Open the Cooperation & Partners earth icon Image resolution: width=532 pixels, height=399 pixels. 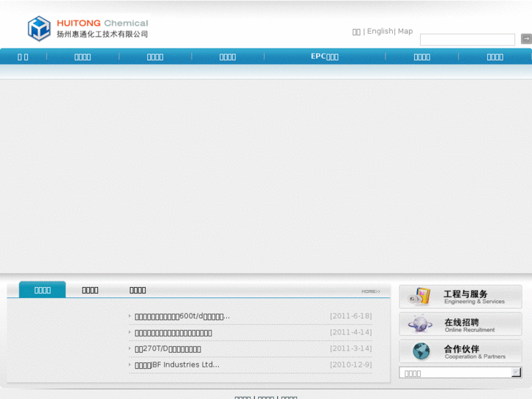click(421, 351)
